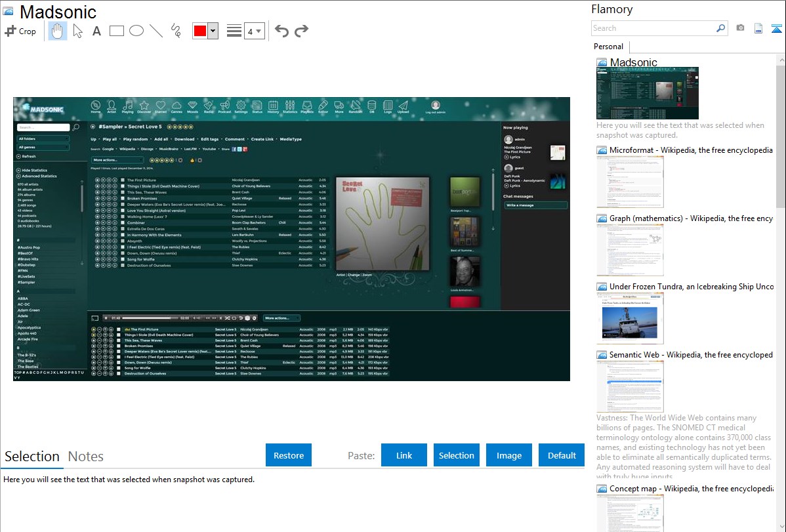Check the Walking Home track checkbox

pyautogui.click(x=122, y=216)
